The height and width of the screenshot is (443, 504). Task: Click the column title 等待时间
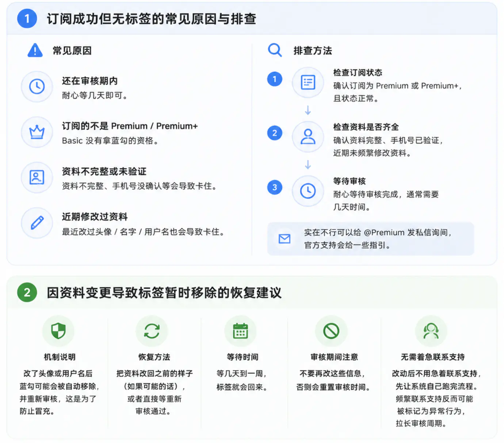243,357
